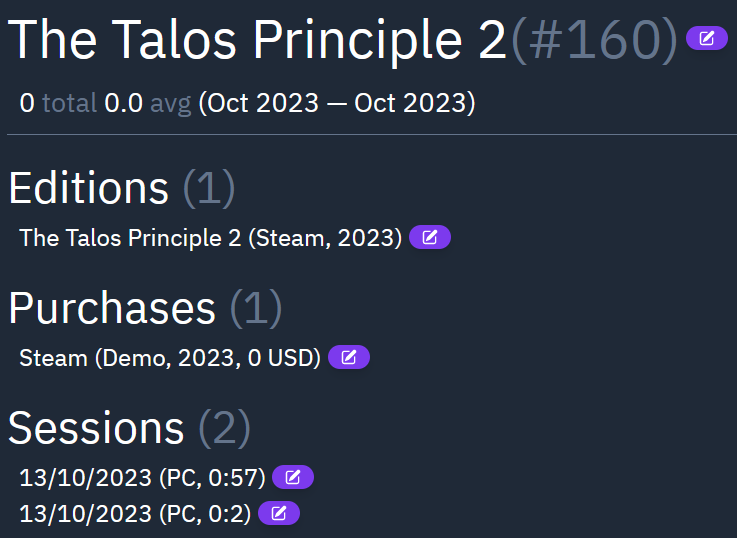Click the Sessions section heading
The image size is (737, 538).
96,428
